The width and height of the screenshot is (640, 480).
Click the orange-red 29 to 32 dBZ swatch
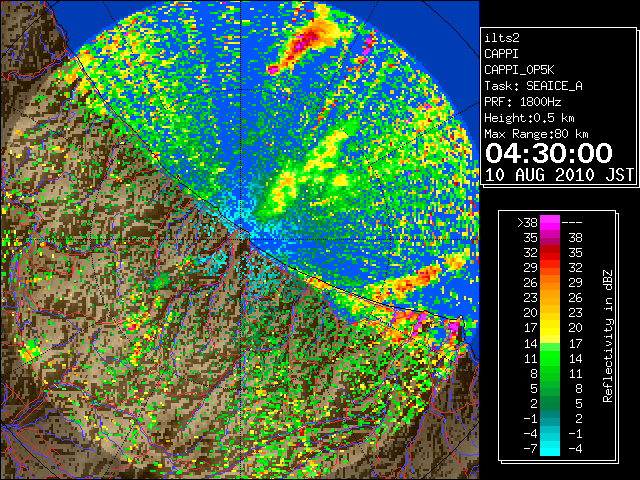(x=550, y=268)
